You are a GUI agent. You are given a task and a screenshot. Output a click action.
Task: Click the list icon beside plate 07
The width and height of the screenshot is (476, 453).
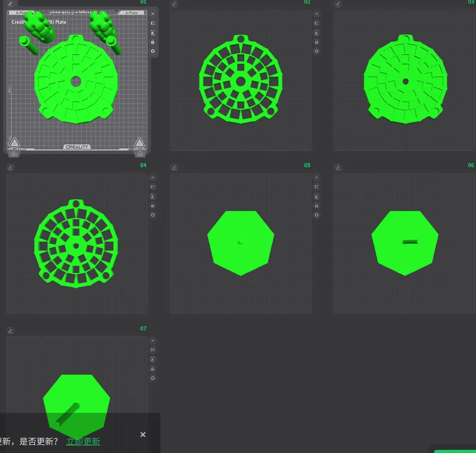tap(153, 350)
